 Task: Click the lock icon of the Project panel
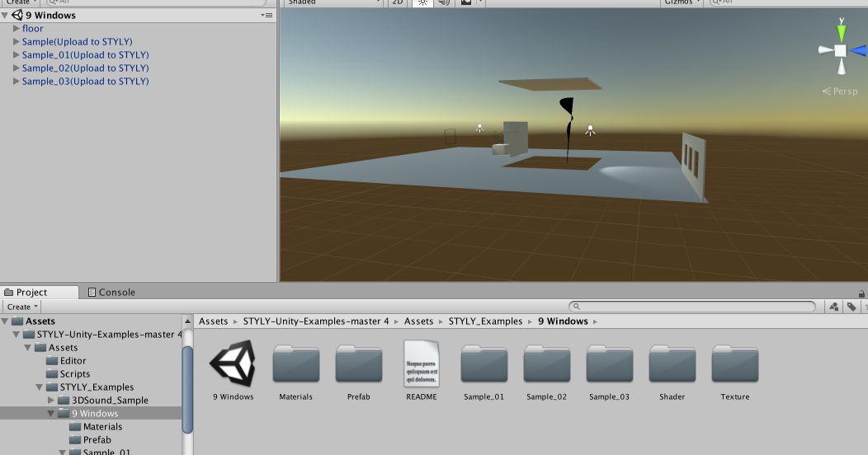[861, 293]
